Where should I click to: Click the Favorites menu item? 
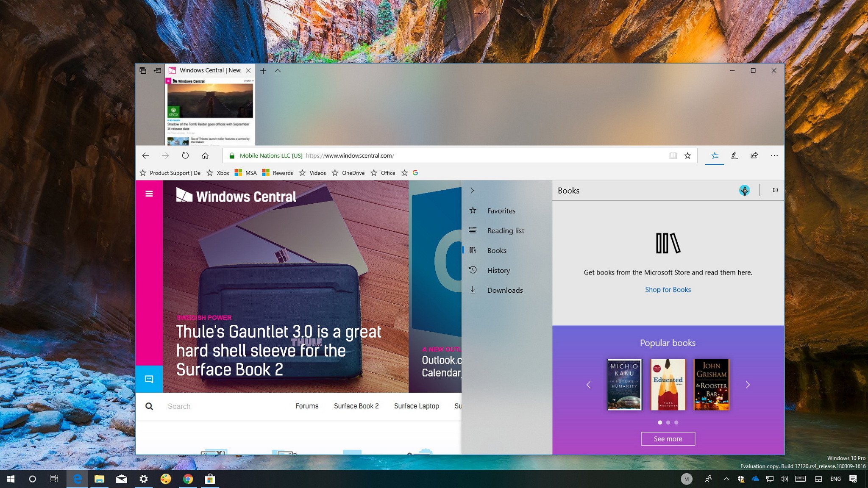[501, 211]
